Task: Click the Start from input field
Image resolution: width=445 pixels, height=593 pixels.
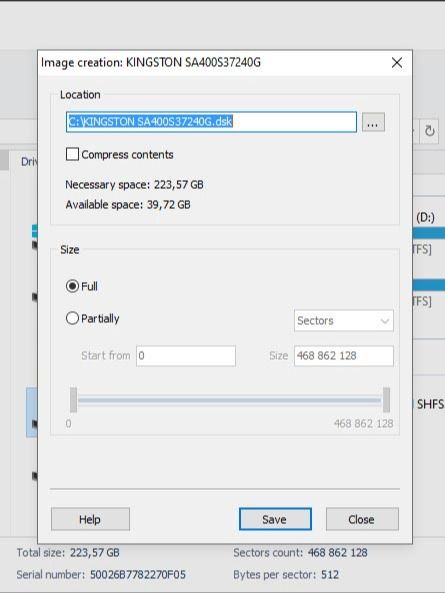Action: point(186,355)
